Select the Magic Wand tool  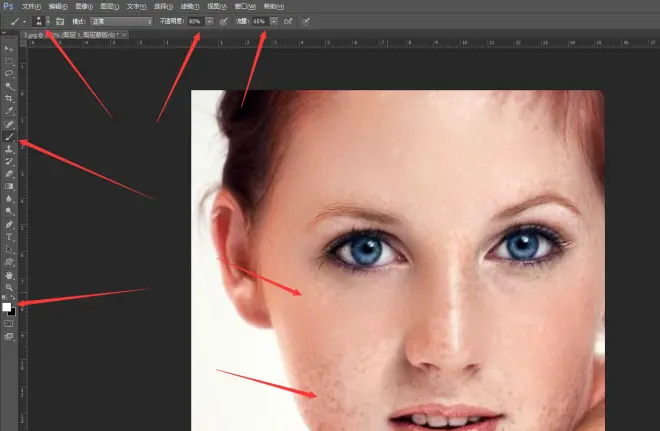coord(9,86)
